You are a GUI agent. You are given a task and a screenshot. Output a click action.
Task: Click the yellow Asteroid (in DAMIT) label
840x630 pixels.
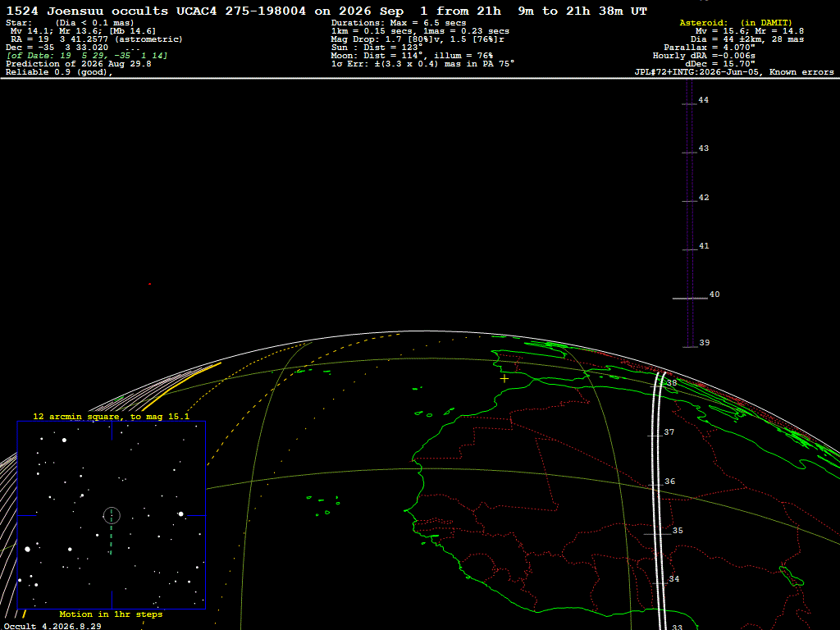736,22
